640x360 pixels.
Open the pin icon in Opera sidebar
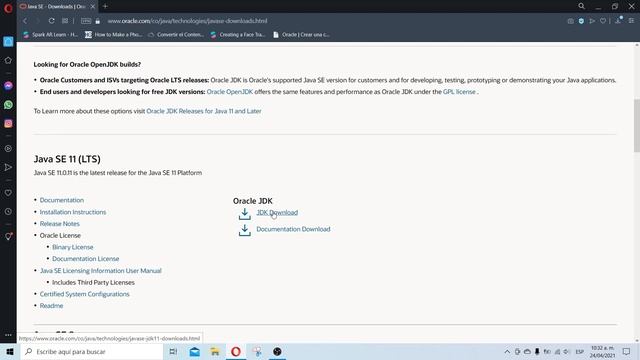point(8,236)
